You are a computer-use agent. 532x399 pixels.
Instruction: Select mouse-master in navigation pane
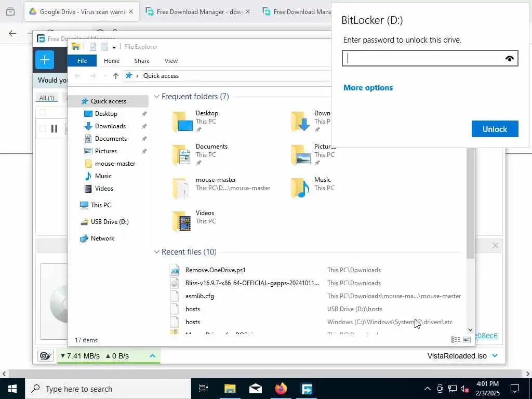click(x=115, y=164)
